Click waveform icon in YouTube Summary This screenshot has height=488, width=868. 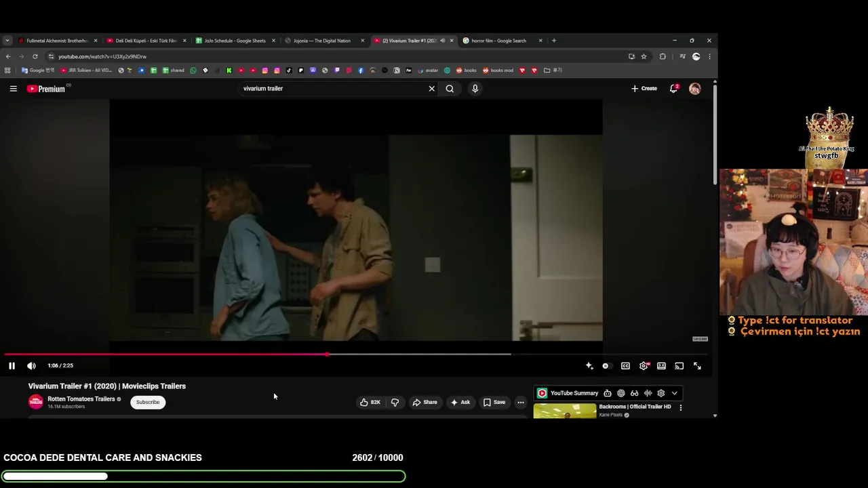(648, 393)
